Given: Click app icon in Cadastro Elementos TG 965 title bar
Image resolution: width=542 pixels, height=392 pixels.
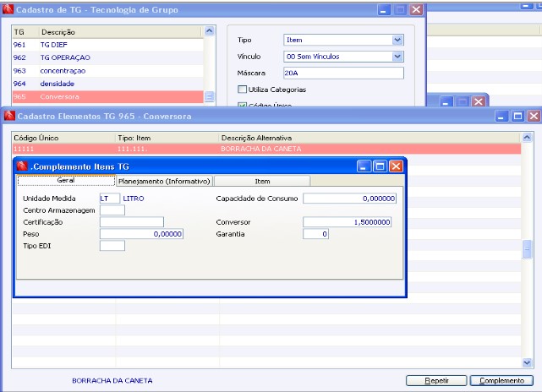Looking at the screenshot, I should (x=9, y=116).
